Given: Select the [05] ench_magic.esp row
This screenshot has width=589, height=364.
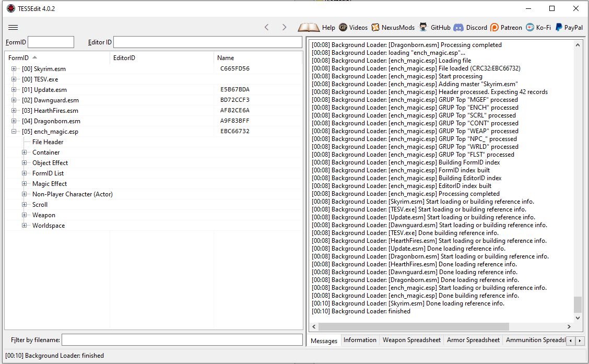Looking at the screenshot, I should pyautogui.click(x=154, y=132).
